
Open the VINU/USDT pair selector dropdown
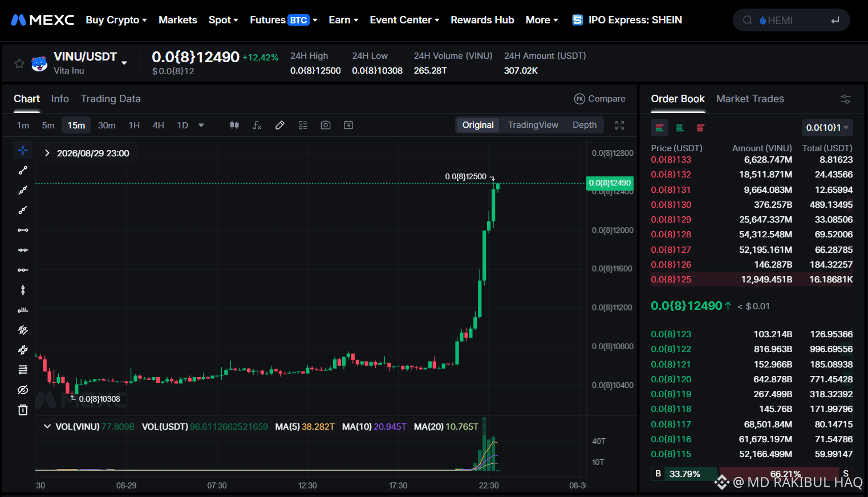click(124, 63)
